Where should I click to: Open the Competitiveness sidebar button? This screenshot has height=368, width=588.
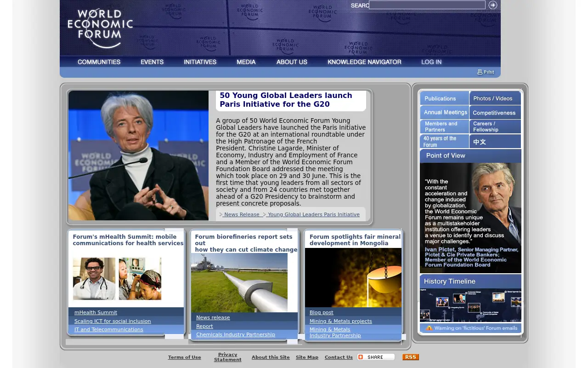(495, 112)
